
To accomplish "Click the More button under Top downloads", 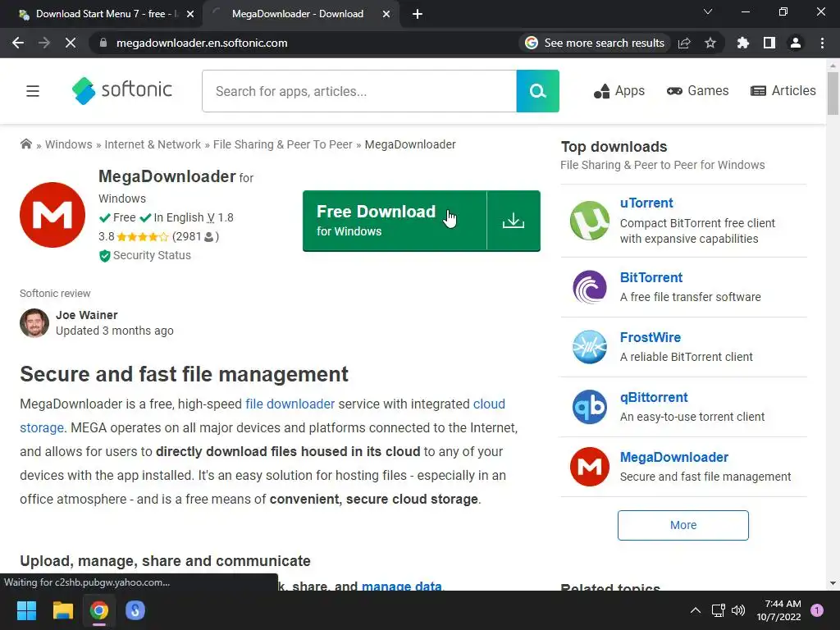I will 683,525.
